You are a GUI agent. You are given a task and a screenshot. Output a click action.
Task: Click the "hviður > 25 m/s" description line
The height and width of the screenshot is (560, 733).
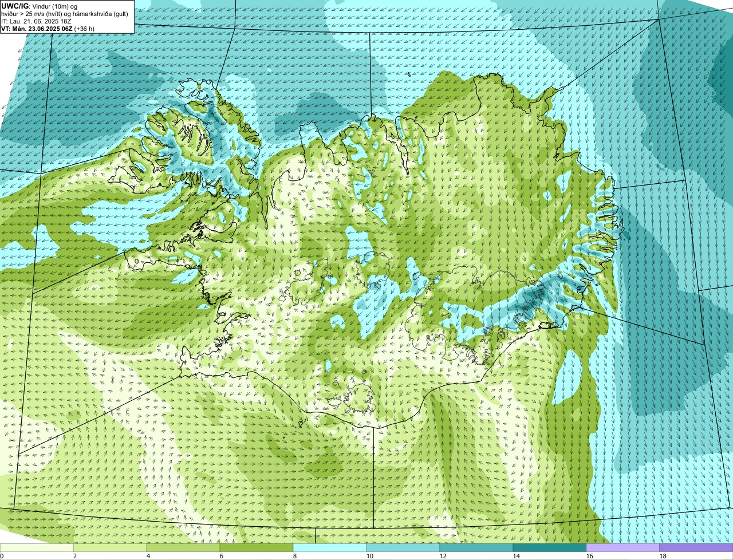pyautogui.click(x=65, y=13)
